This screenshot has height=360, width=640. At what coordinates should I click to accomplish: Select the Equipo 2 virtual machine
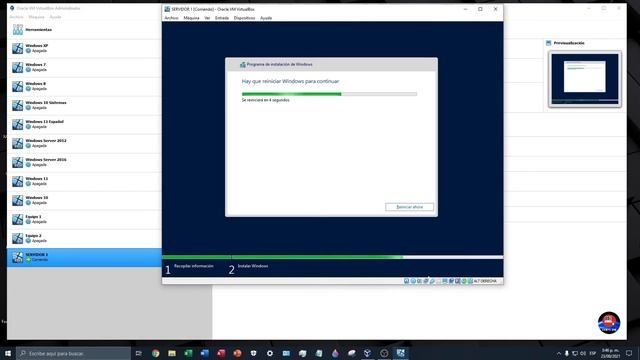click(84, 238)
